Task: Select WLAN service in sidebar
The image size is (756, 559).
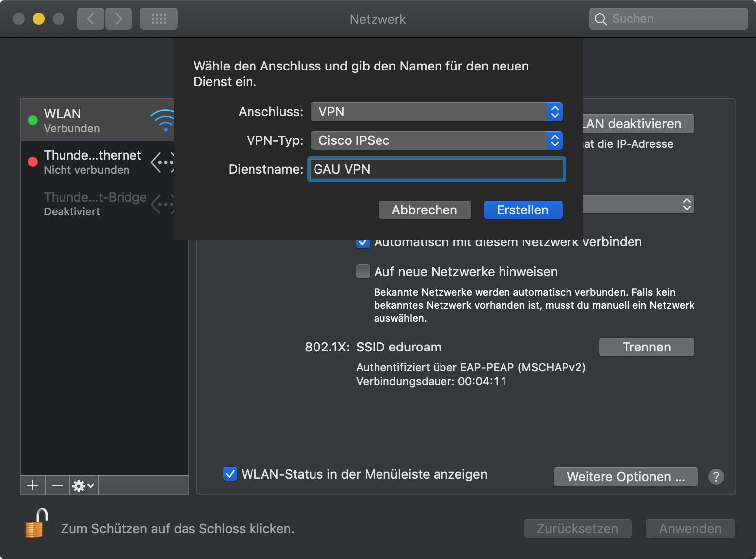Action: click(x=97, y=120)
